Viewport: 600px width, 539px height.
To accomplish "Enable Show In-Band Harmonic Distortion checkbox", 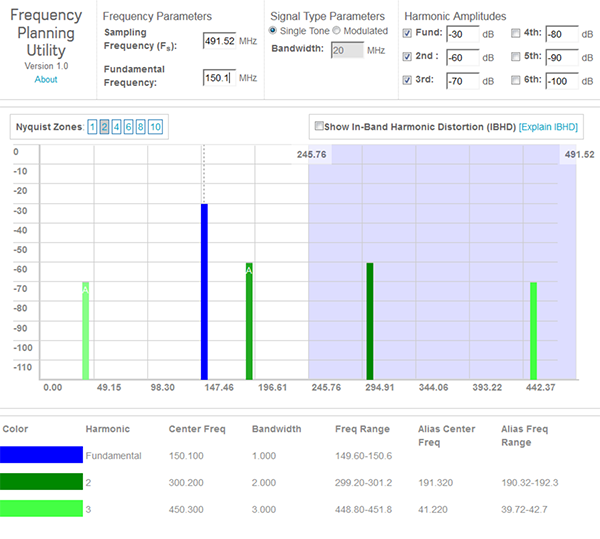I will click(x=319, y=127).
